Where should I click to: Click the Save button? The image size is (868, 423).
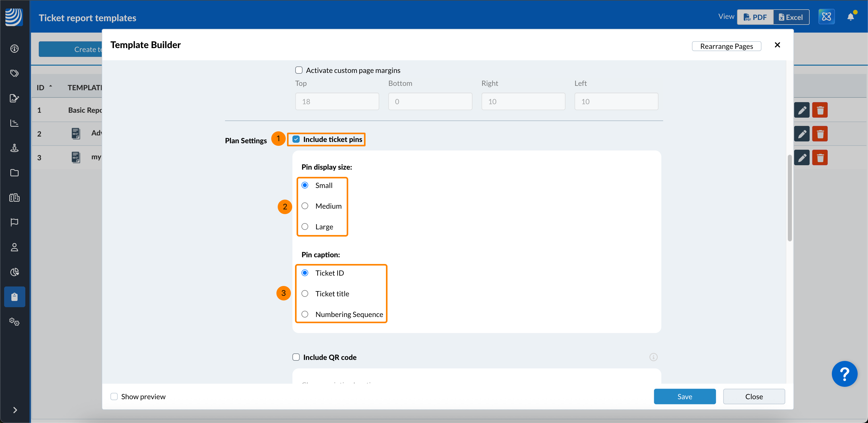[x=684, y=396]
